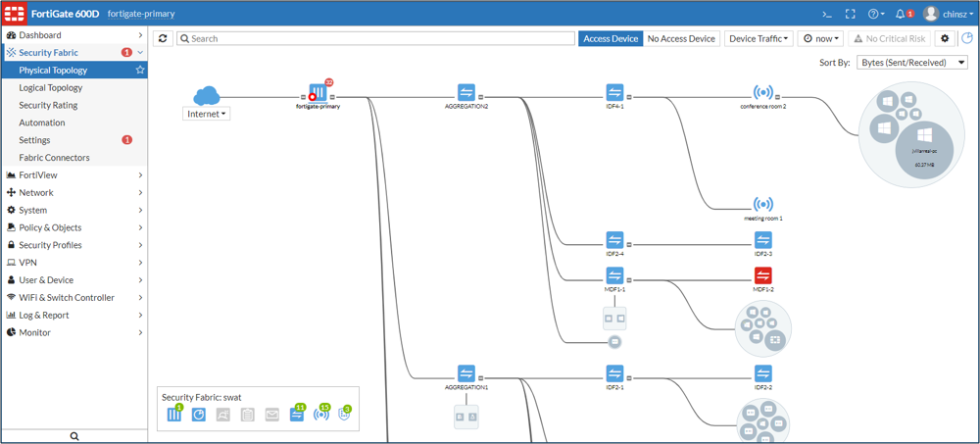Screen dimensions: 980x444
Task: Click FortiClient shield icon with 3 badge
Action: coord(344,414)
